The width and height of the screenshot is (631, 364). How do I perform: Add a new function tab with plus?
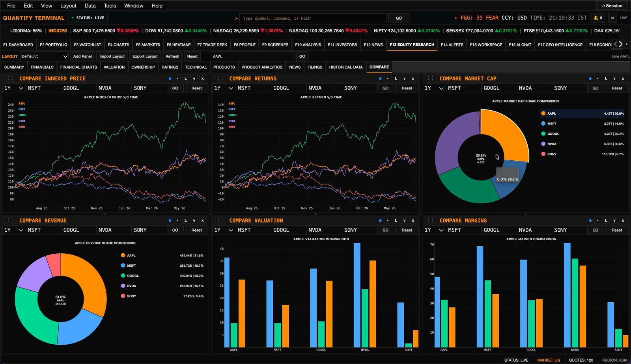627,44
